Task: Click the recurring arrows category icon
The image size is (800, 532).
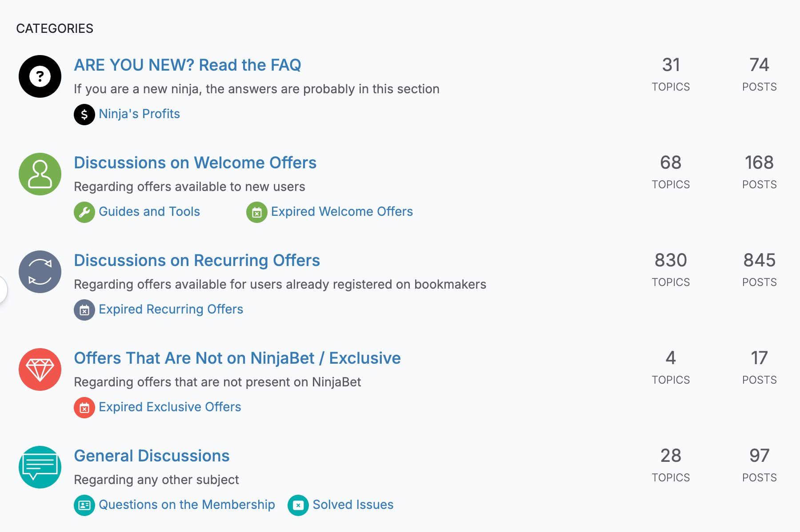Action: 40,272
